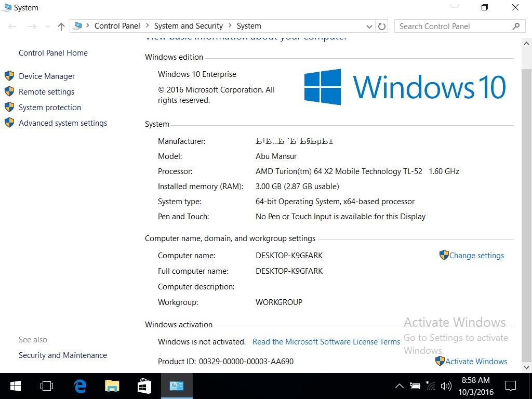This screenshot has width=532, height=399.
Task: Click the vertical scrollbar thumb
Action: 526,216
